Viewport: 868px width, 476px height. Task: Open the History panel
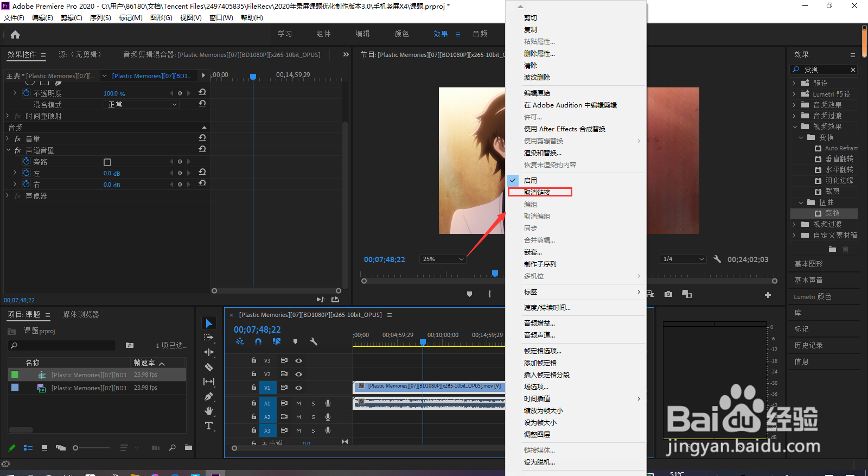(x=808, y=345)
